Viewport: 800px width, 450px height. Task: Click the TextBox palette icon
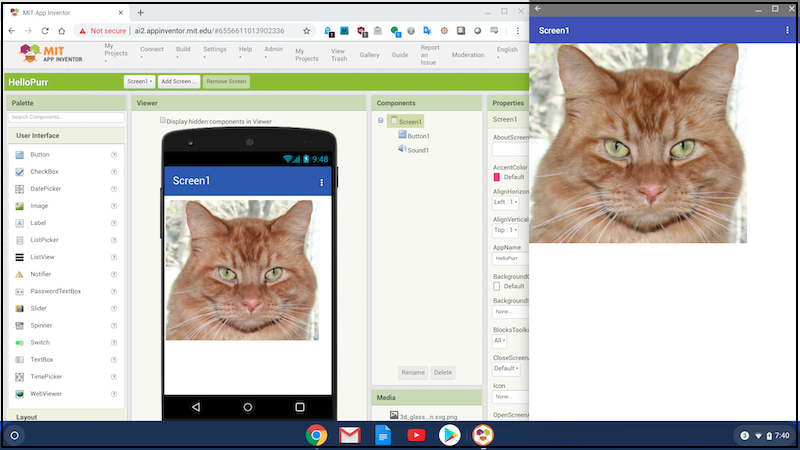click(x=19, y=360)
